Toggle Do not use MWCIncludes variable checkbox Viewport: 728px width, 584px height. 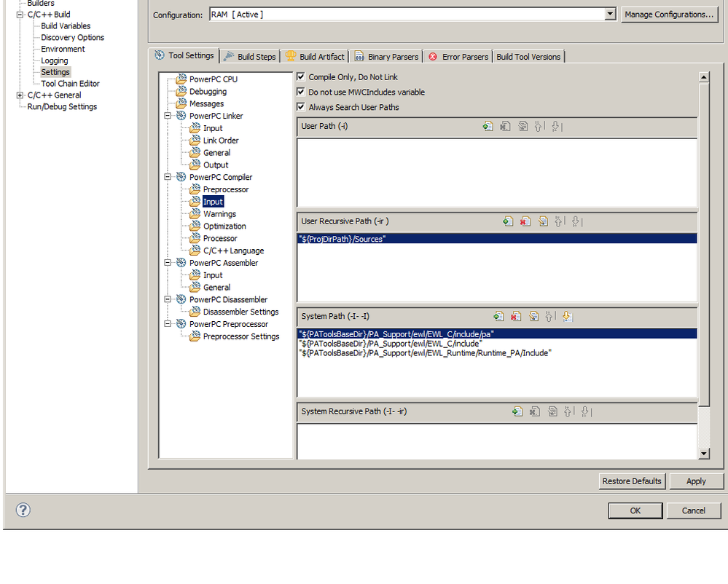301,92
